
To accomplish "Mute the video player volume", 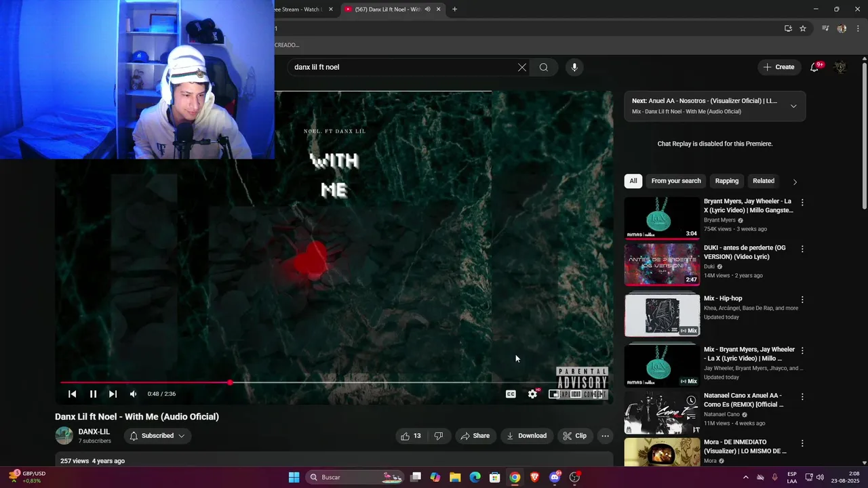I will pyautogui.click(x=133, y=394).
